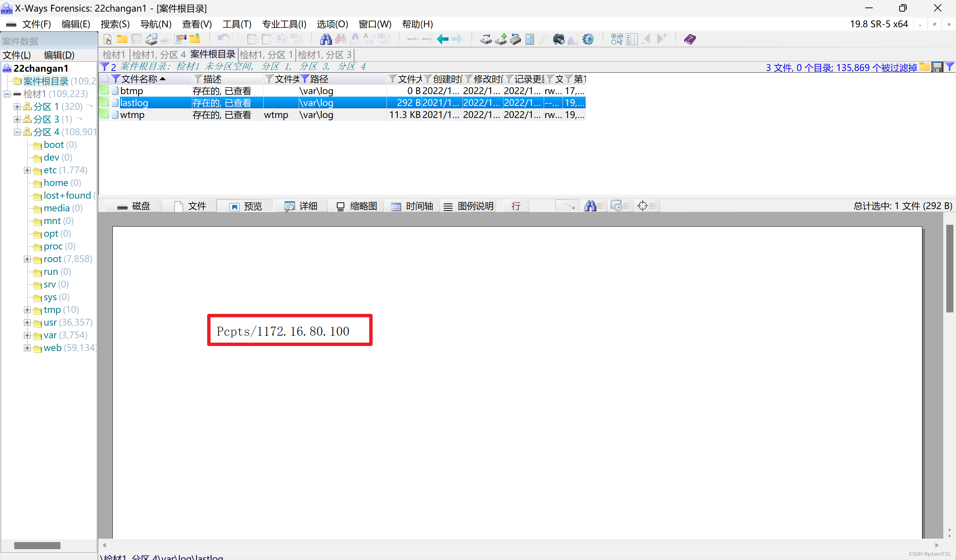The height and width of the screenshot is (560, 956).
Task: Check the box beside wtmp file
Action: [105, 115]
